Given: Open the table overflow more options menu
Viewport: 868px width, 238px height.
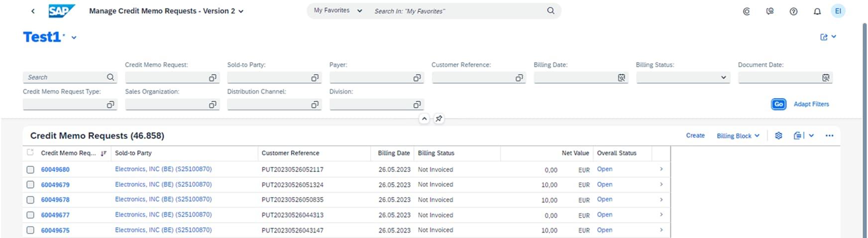Looking at the screenshot, I should (829, 135).
